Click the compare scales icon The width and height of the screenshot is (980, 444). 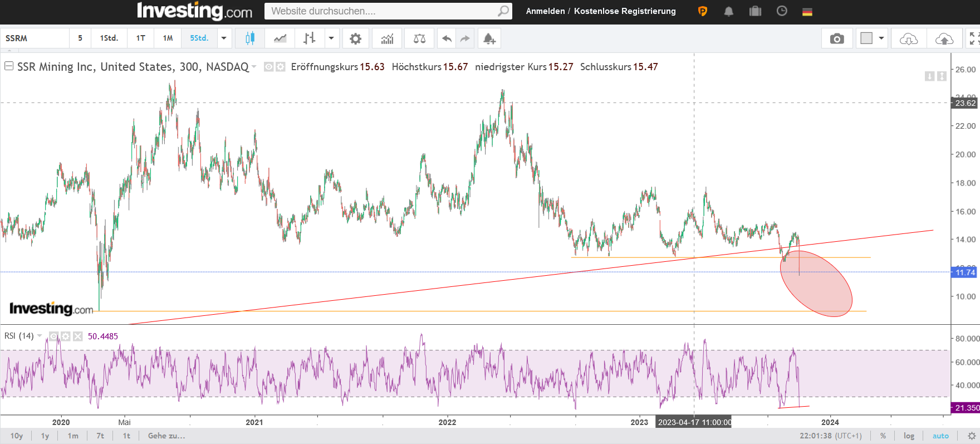(x=419, y=38)
